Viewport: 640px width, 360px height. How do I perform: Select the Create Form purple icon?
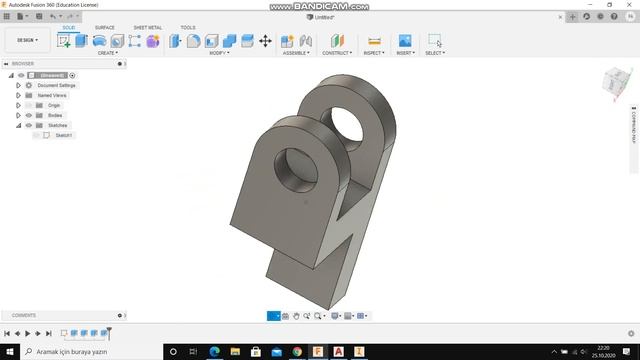click(x=153, y=41)
